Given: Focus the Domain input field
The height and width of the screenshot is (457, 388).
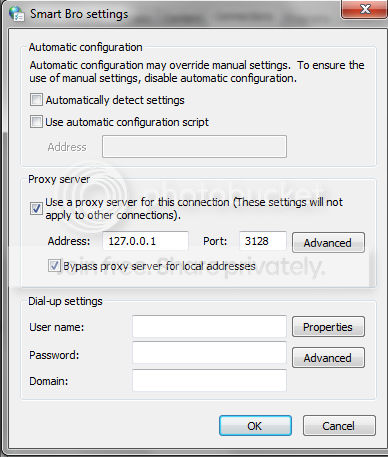Looking at the screenshot, I should coord(209,380).
